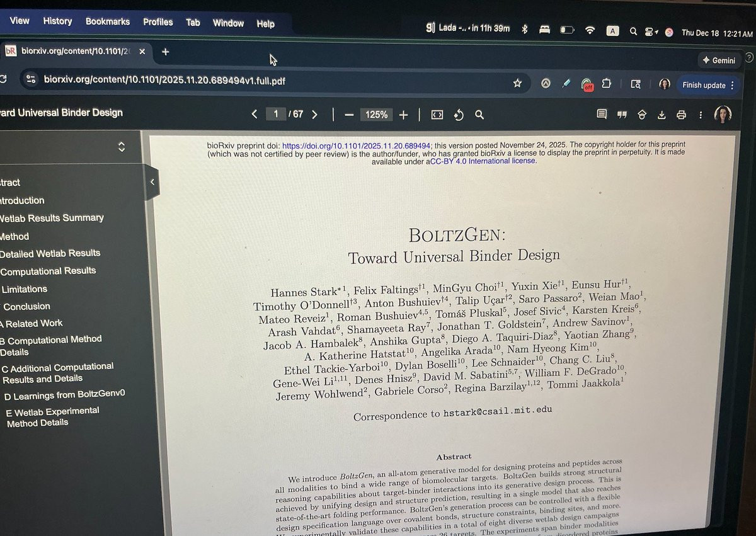Jump to Wetlab Results Summary in outline
The image size is (756, 536).
click(x=52, y=218)
